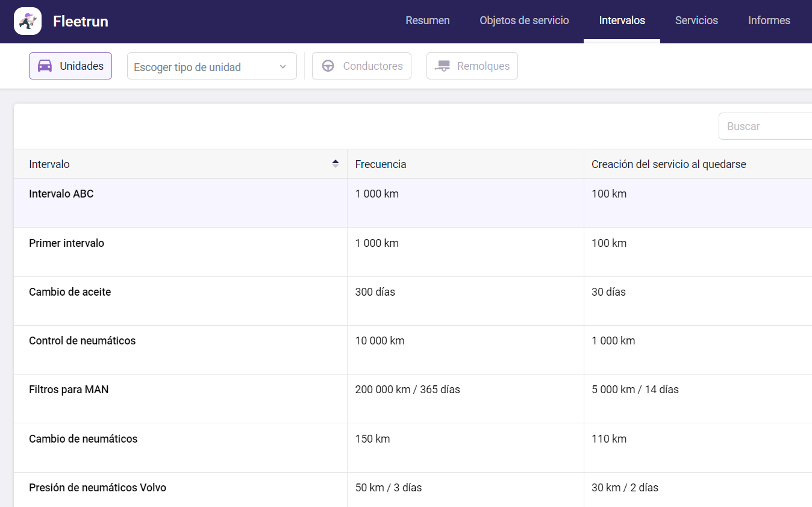Click the car icon in Unidades
Viewport: 812px width, 507px height.
(45, 66)
